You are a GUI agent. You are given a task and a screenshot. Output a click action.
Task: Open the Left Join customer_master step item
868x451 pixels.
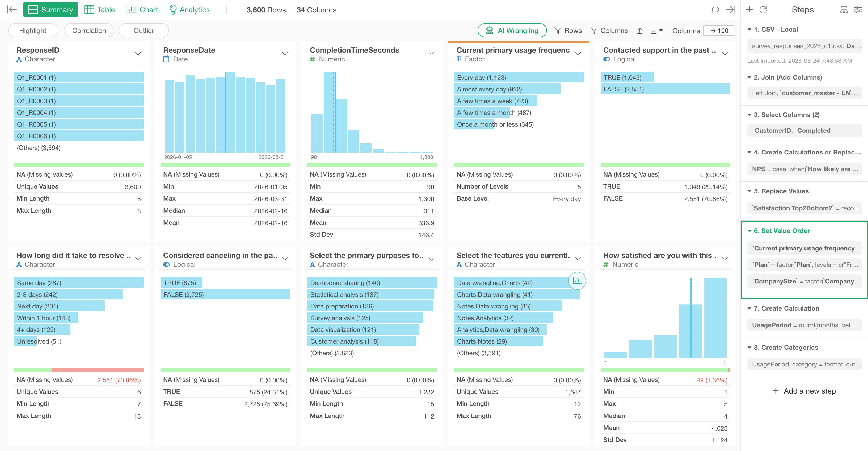804,93
